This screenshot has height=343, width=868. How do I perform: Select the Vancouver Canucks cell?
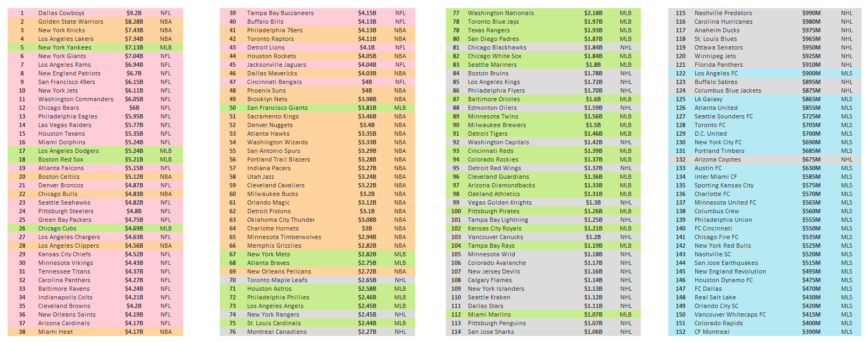(x=495, y=237)
